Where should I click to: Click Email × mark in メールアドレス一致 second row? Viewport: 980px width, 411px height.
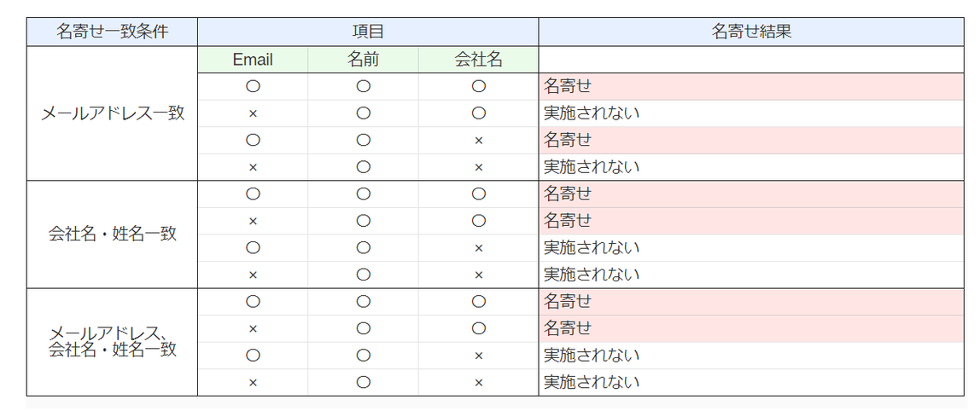pos(253,113)
